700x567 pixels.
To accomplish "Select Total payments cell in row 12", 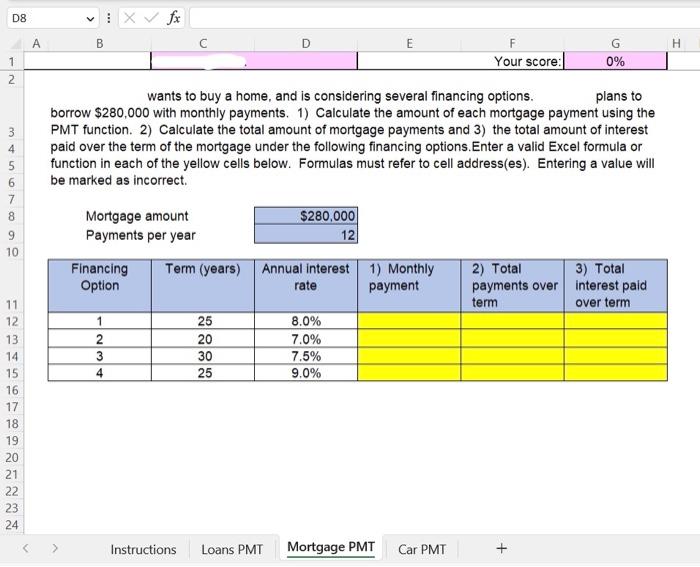I will pyautogui.click(x=512, y=321).
